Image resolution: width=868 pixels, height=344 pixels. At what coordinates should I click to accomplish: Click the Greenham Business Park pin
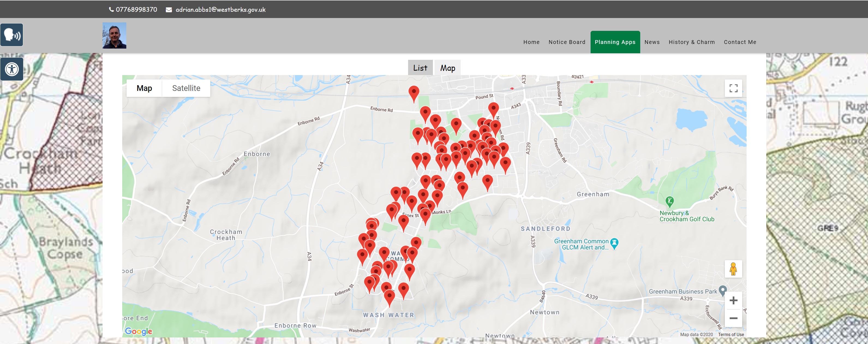[x=722, y=291]
